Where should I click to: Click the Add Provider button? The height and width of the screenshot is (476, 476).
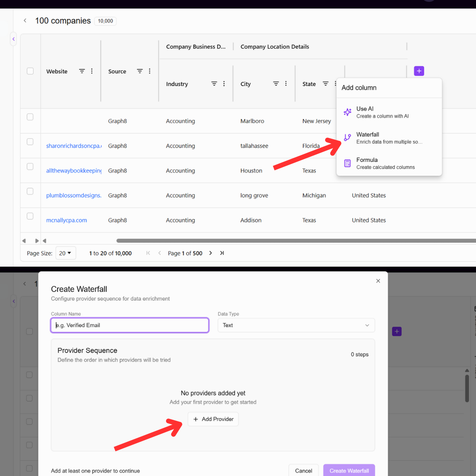click(213, 419)
